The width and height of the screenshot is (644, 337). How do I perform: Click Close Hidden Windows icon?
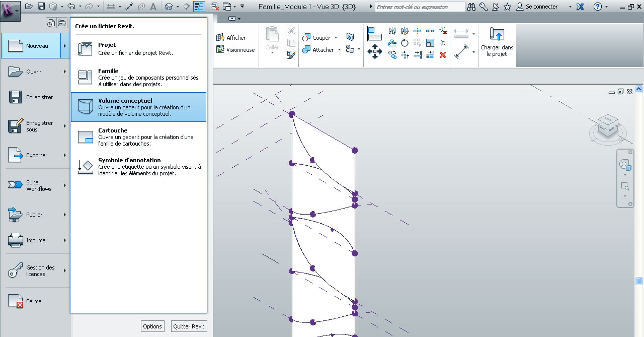point(215,7)
